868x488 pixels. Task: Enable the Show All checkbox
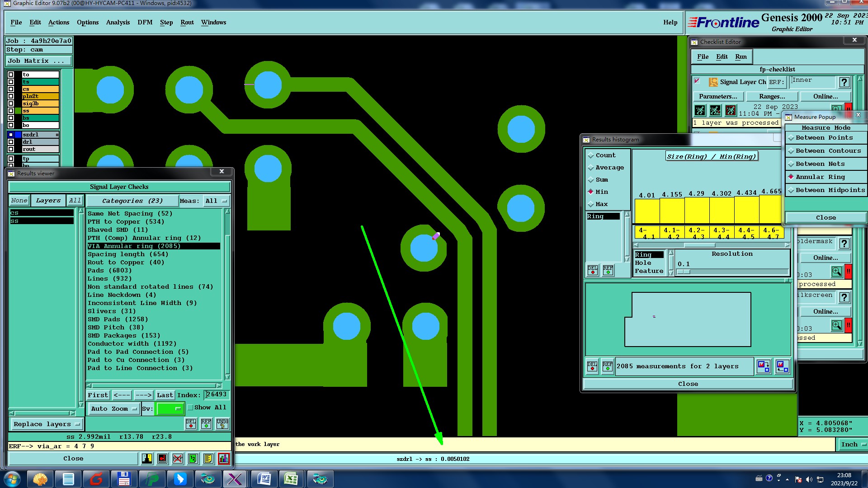(191, 408)
